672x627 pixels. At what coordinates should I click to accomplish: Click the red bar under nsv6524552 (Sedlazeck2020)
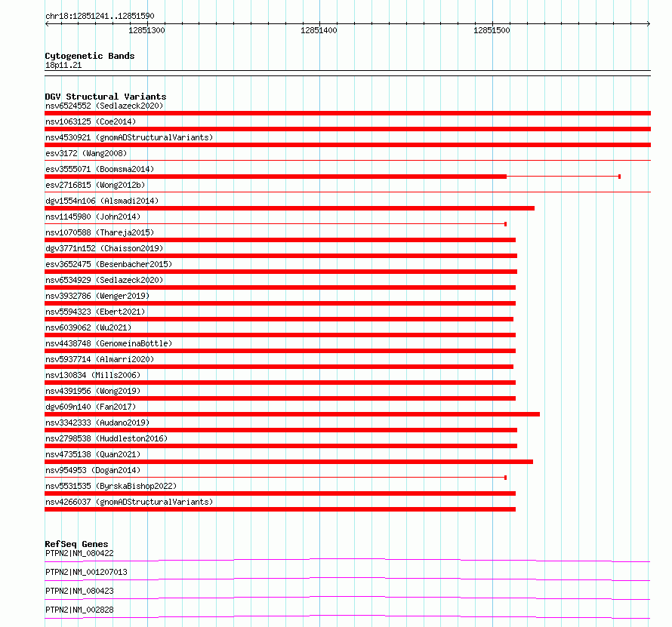click(x=347, y=113)
